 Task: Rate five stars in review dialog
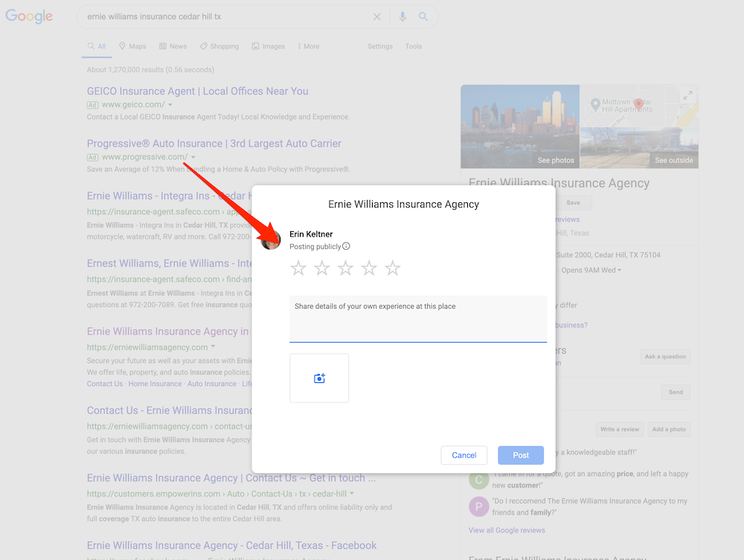392,268
